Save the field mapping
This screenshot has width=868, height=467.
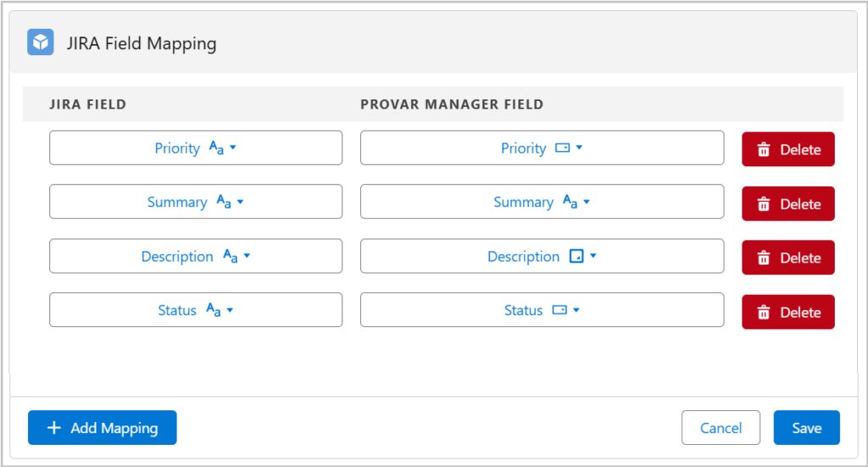tap(806, 428)
